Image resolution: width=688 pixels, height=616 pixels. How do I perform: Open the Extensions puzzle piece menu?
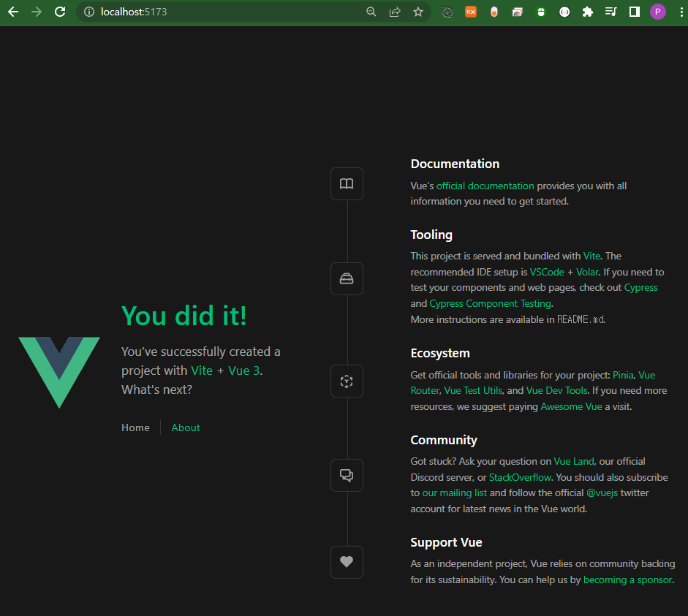point(588,12)
